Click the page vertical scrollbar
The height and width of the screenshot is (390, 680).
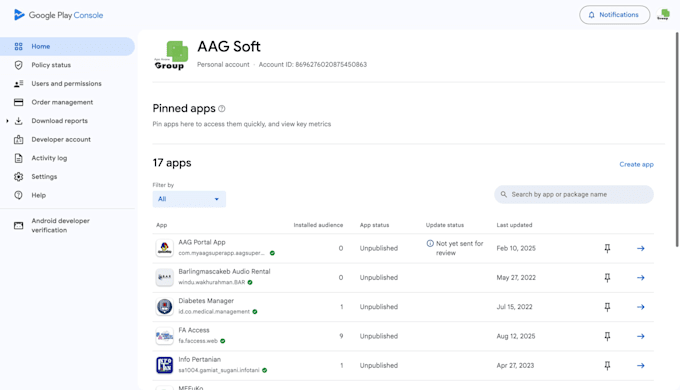677,140
